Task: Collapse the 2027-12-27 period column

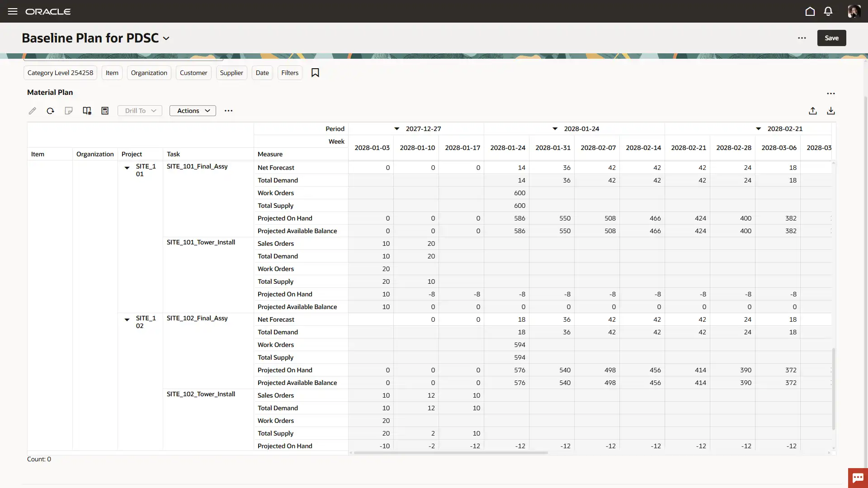Action: 396,129
